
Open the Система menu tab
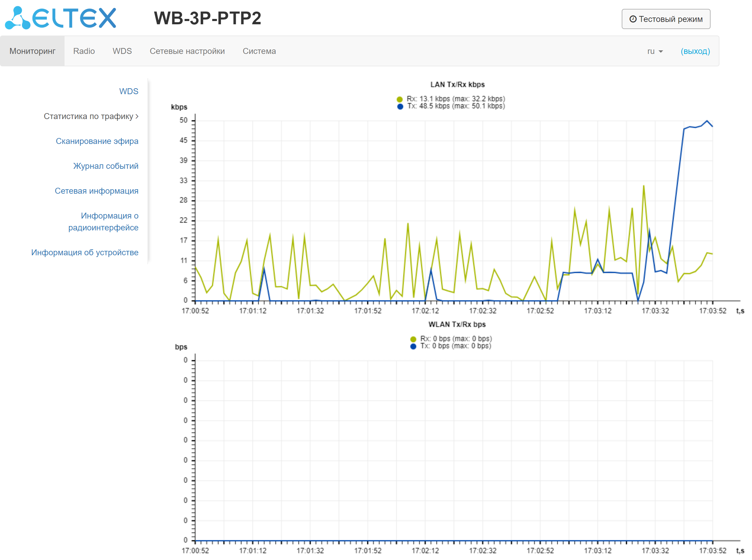coord(259,51)
